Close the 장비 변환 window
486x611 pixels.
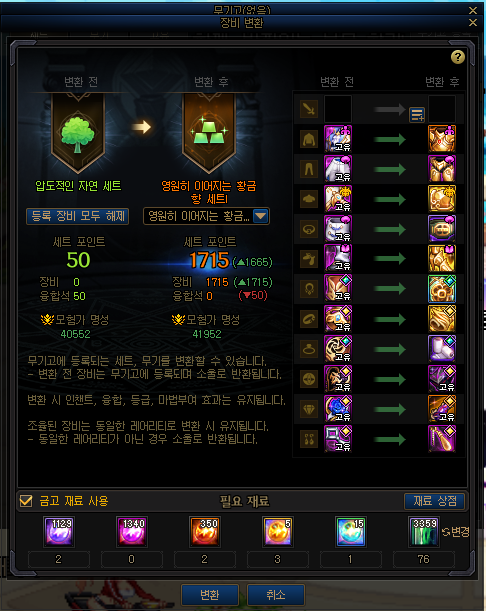(x=473, y=23)
